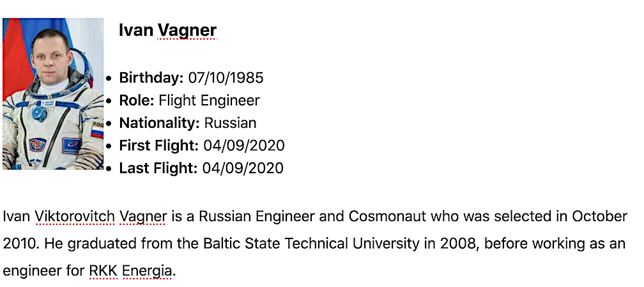Click the "Nationality:" label
644x287 pixels.
[x=160, y=123]
